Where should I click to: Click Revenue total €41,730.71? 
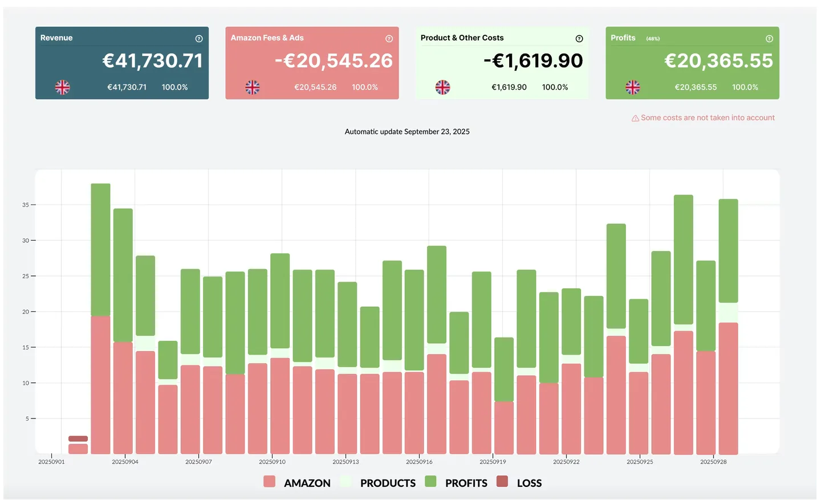pos(153,60)
